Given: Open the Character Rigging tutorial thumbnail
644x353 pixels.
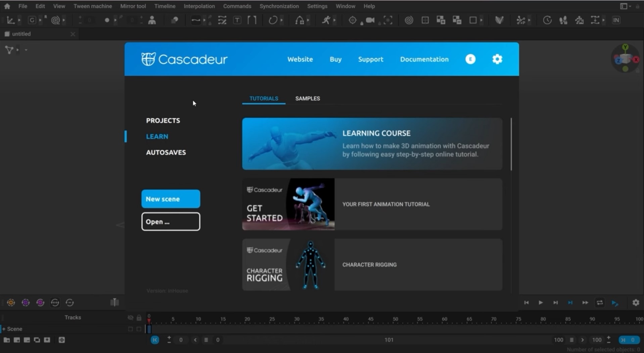Looking at the screenshot, I should pyautogui.click(x=288, y=265).
